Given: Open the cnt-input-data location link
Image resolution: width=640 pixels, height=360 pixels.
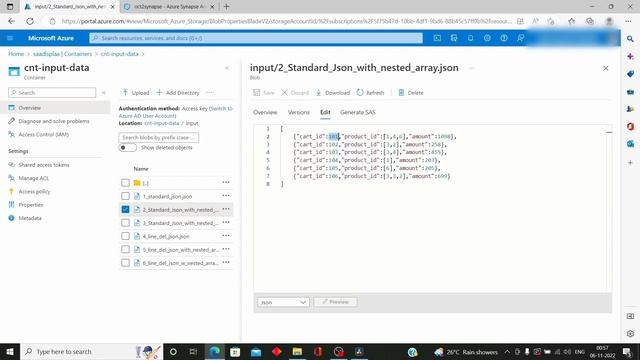Looking at the screenshot, I should 162,123.
